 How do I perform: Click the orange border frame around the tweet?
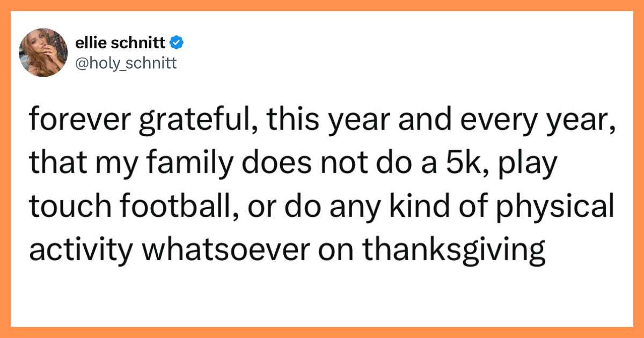point(322,5)
